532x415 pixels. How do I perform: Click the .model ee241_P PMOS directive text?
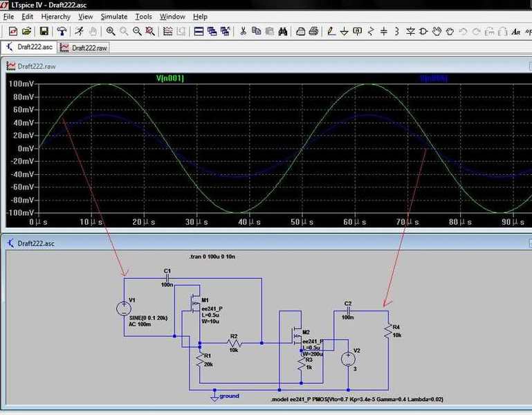[357, 399]
